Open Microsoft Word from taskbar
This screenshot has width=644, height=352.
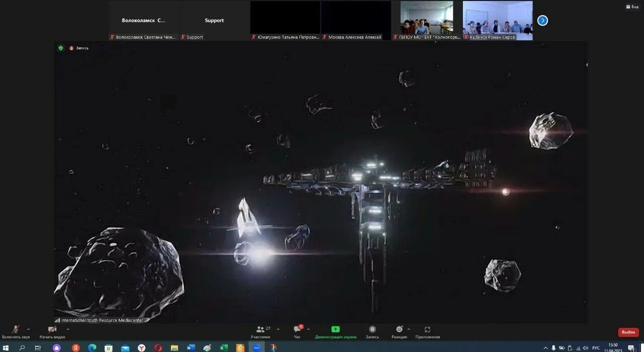pyautogui.click(x=191, y=347)
